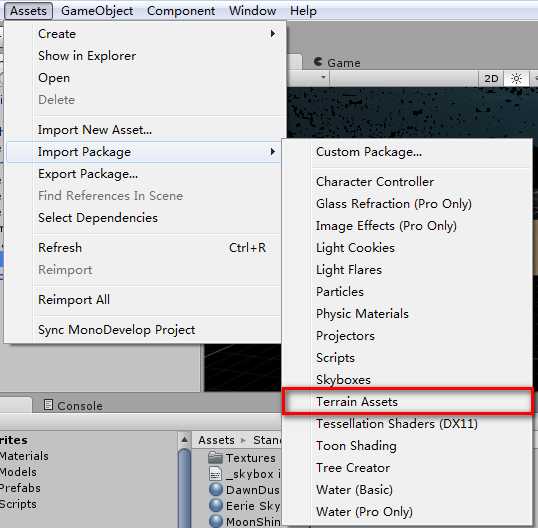
Task: Select the DawnDusk skybox material icon
Action: point(216,490)
